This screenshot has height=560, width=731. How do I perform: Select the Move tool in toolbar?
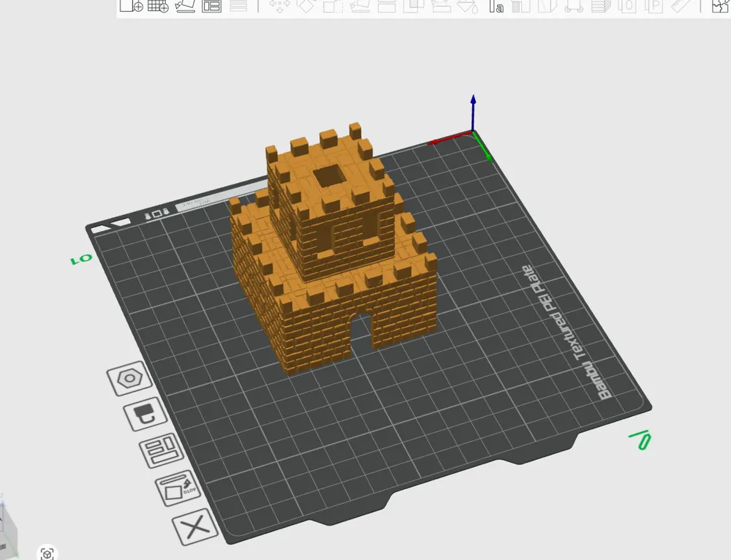point(280,6)
